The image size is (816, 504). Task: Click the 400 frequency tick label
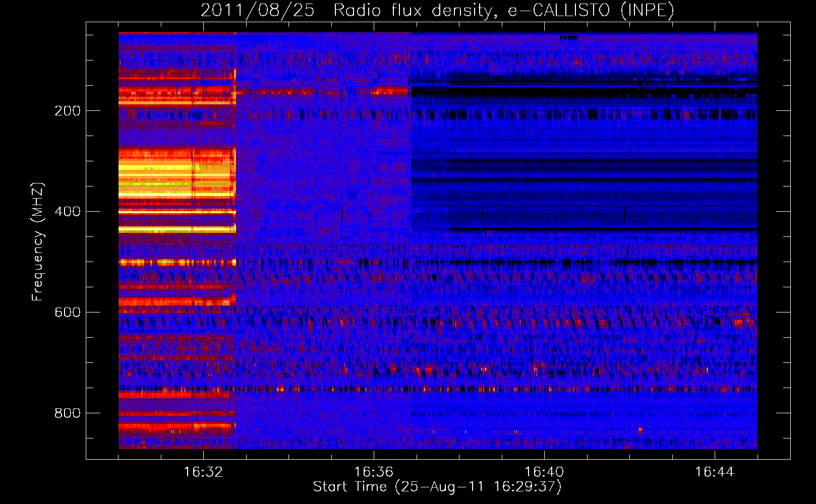[x=68, y=212]
